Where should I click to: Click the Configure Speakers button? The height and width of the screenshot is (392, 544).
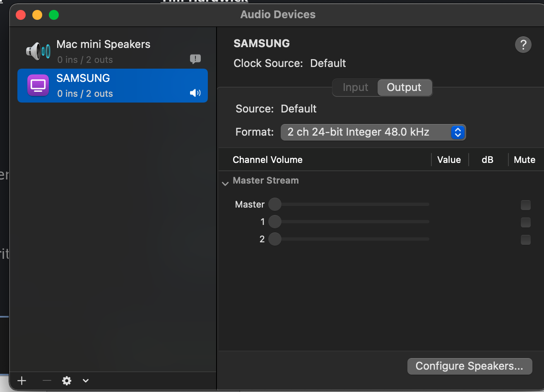point(469,366)
